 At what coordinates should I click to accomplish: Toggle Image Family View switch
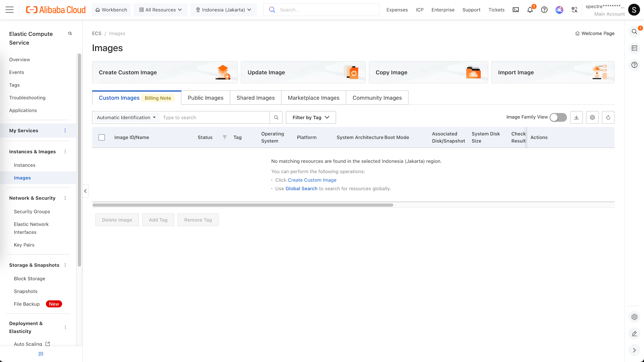[558, 117]
